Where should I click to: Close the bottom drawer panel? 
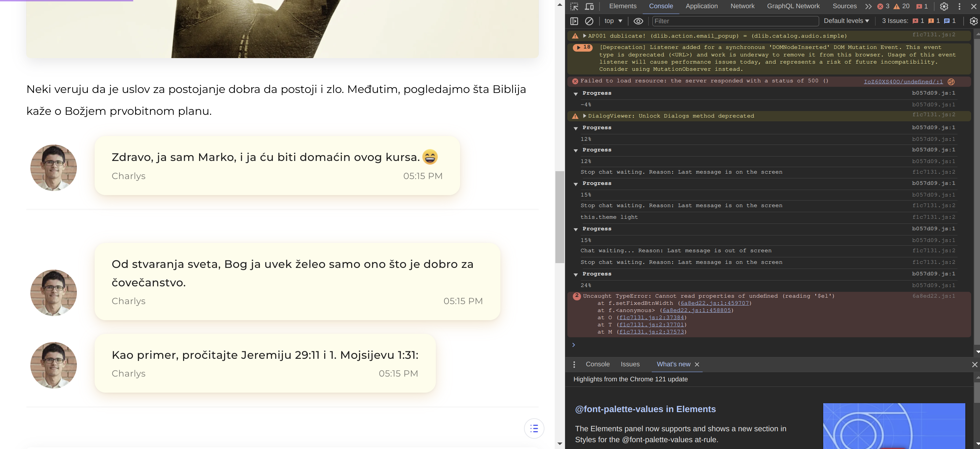[974, 365]
